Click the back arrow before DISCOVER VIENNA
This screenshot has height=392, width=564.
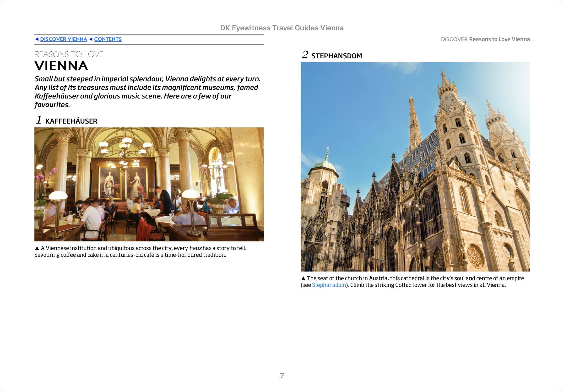pos(37,39)
